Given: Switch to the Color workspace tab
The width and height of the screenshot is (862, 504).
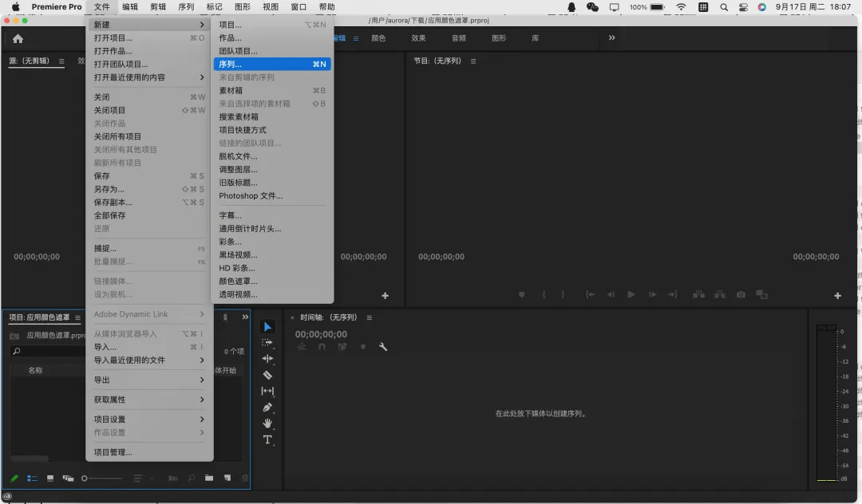Looking at the screenshot, I should point(378,38).
